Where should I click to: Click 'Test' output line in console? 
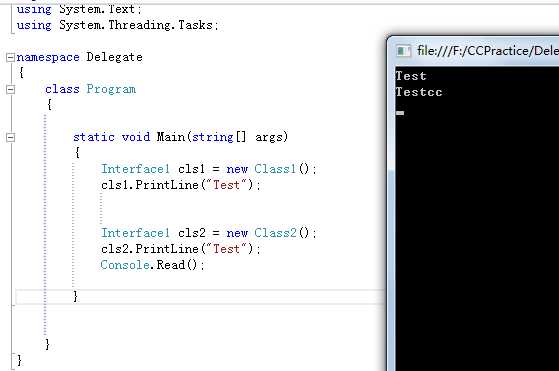point(411,76)
